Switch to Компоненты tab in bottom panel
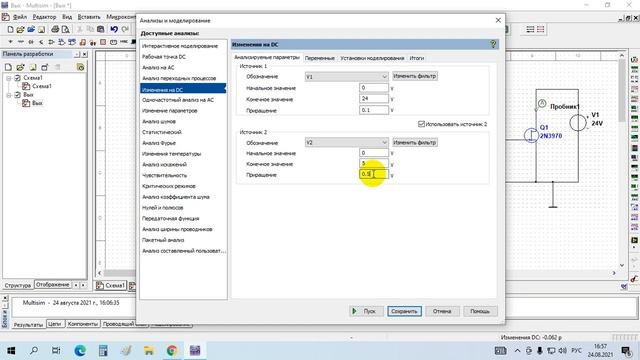Screen dimensions: 640x360 pos(83,324)
